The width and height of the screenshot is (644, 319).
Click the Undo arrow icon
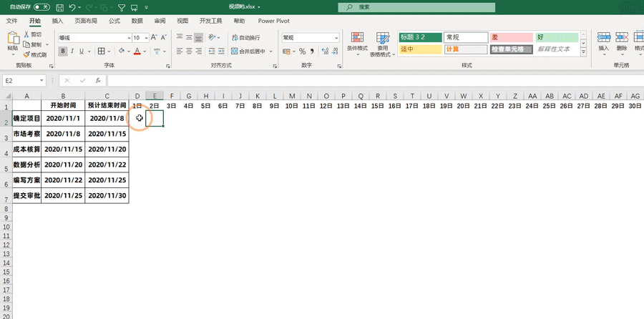click(72, 7)
